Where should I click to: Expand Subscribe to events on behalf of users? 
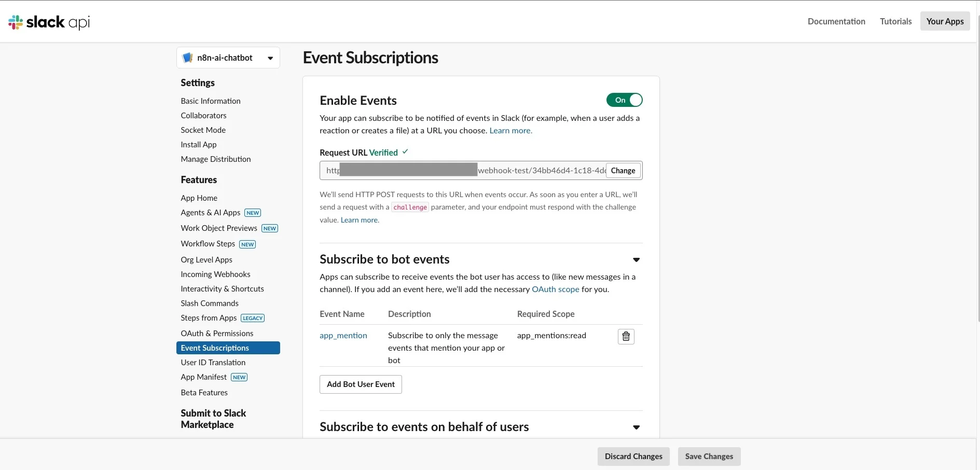click(636, 427)
